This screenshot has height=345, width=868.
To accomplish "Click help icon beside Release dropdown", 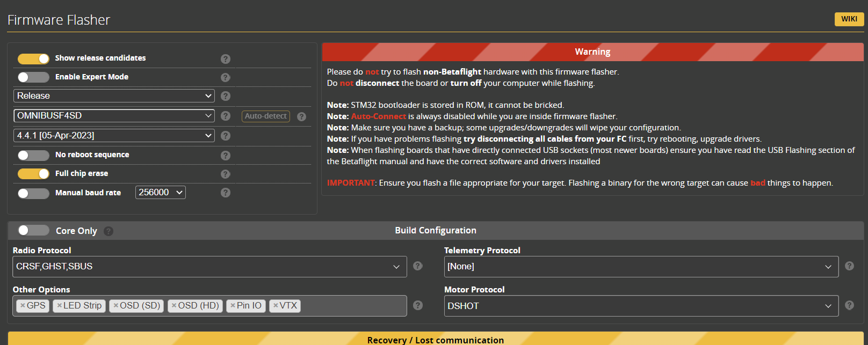I will click(x=226, y=96).
